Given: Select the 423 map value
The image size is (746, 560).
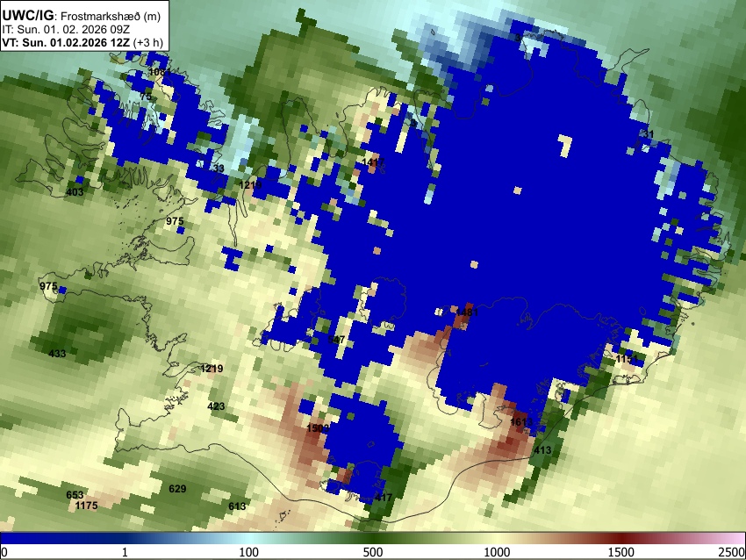Looking at the screenshot, I should (x=216, y=406).
